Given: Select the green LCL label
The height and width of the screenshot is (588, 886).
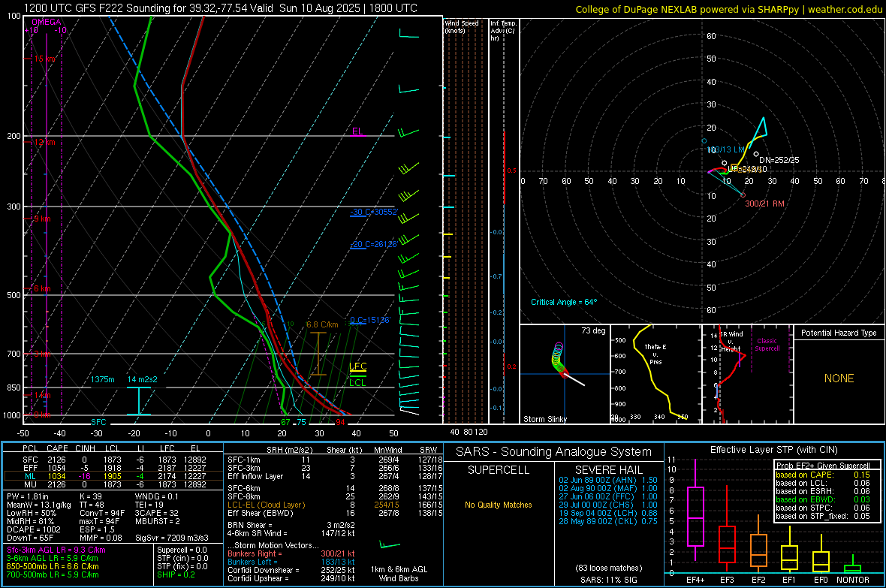Looking at the screenshot, I should [x=357, y=383].
